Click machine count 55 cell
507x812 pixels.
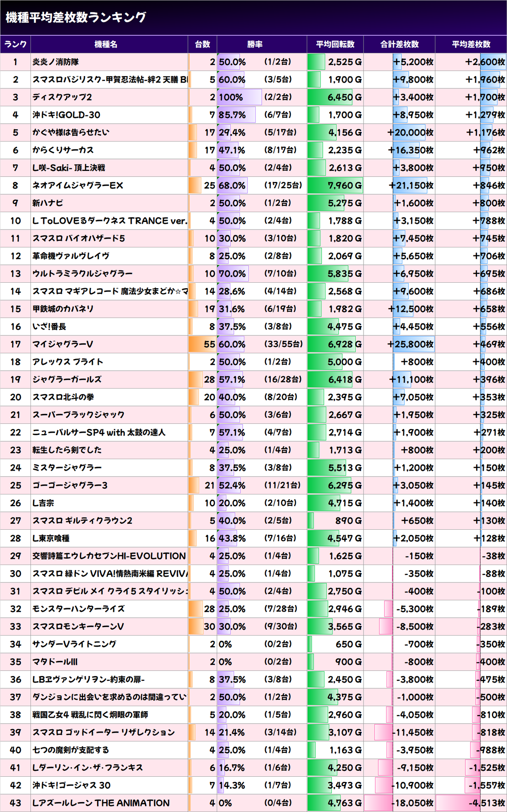(202, 345)
